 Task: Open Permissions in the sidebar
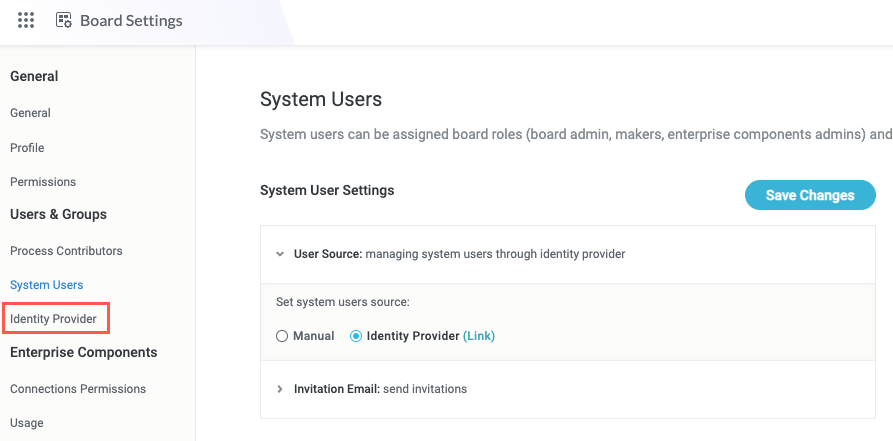click(43, 182)
